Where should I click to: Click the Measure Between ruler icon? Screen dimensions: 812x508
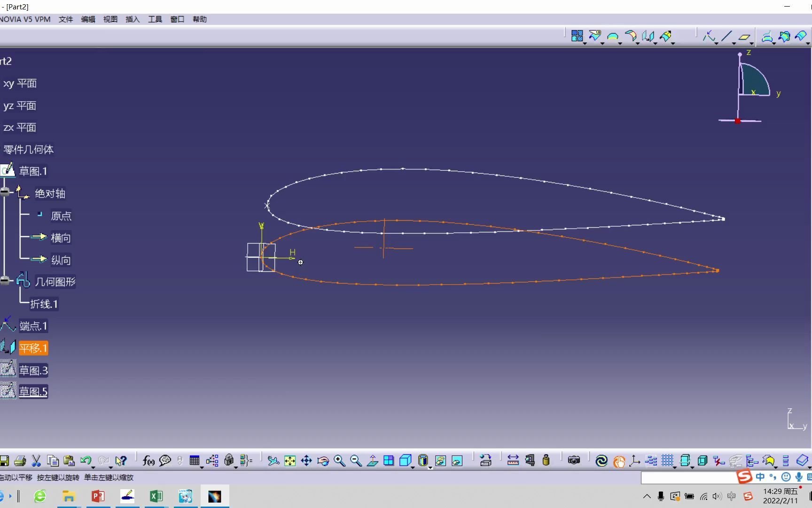[x=513, y=460]
